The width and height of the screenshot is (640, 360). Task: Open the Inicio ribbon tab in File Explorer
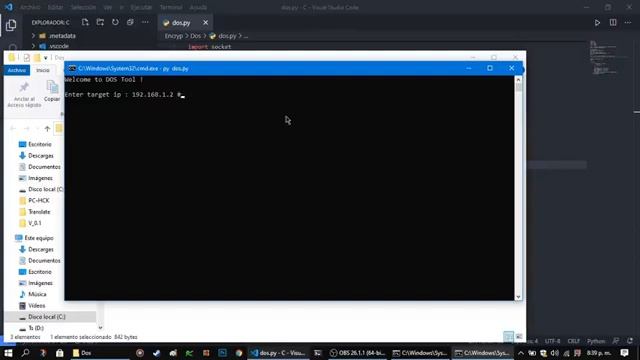(43, 70)
